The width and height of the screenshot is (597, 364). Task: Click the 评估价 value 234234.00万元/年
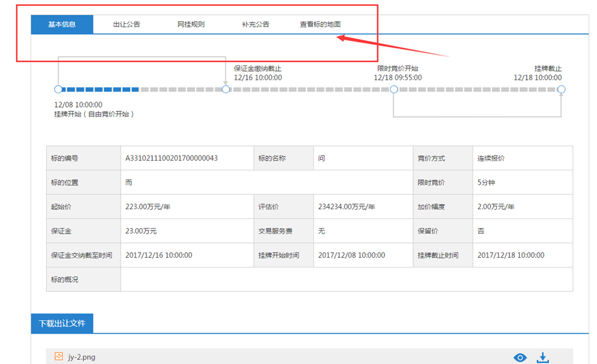click(x=346, y=207)
